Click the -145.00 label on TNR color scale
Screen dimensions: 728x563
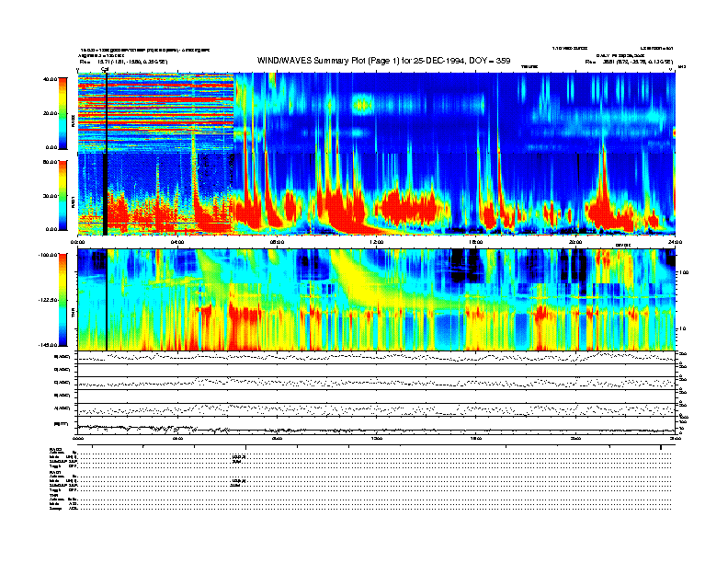pos(49,345)
